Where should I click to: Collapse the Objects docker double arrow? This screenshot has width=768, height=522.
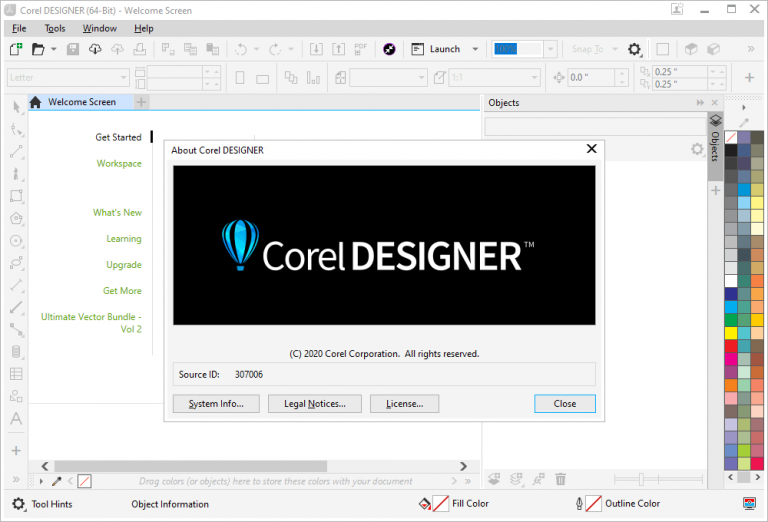pyautogui.click(x=700, y=102)
